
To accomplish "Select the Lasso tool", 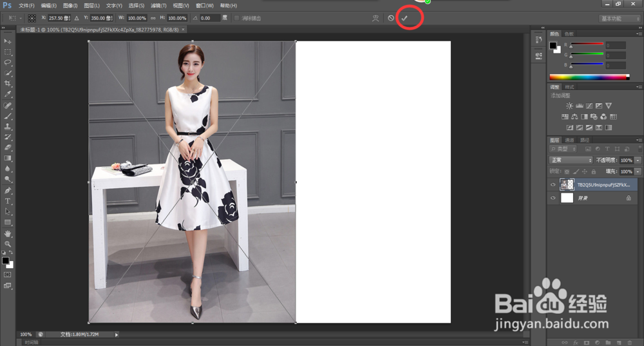I will (x=7, y=62).
